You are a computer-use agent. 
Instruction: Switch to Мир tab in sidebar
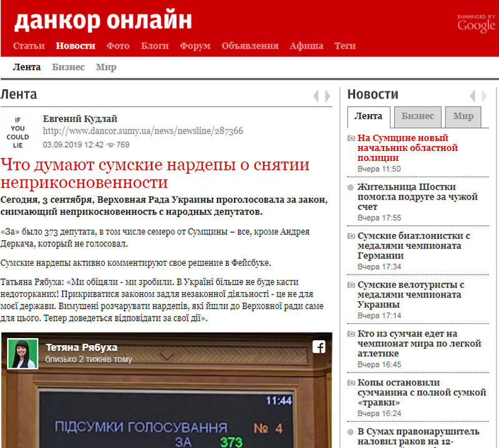click(x=463, y=117)
